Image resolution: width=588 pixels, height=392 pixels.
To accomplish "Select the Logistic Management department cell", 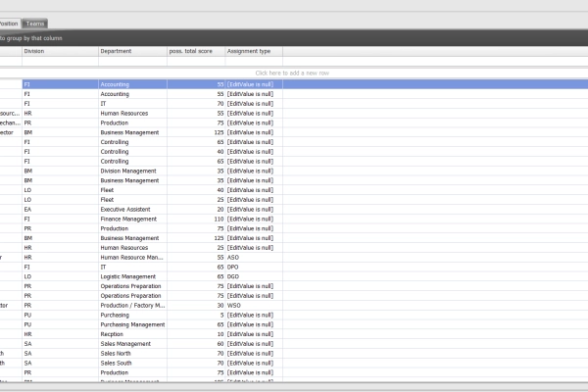I will click(x=132, y=276).
